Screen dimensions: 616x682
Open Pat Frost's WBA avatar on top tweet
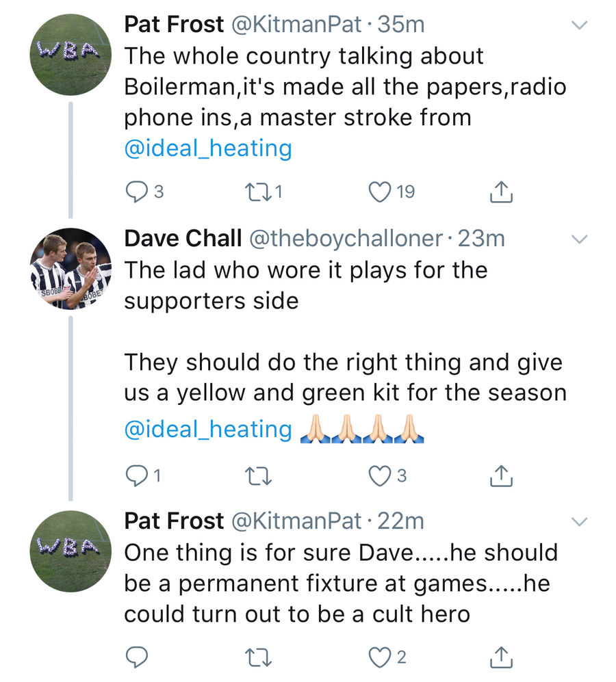point(70,55)
